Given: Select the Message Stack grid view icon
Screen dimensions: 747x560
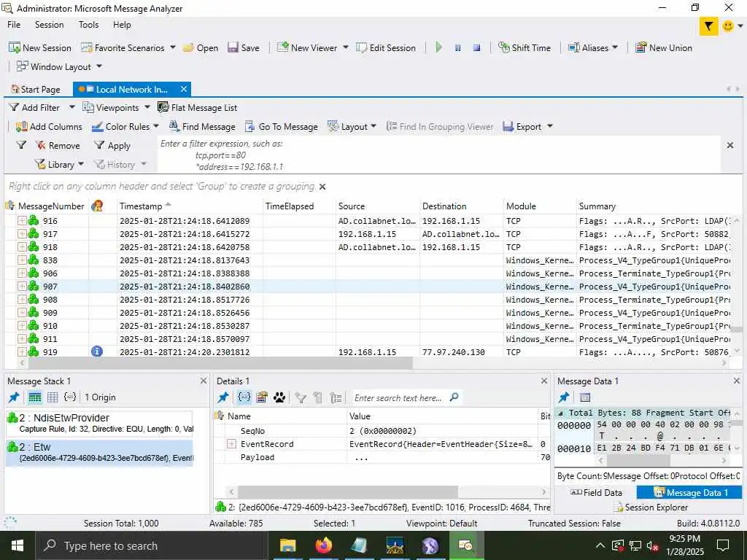Looking at the screenshot, I should click(53, 397).
